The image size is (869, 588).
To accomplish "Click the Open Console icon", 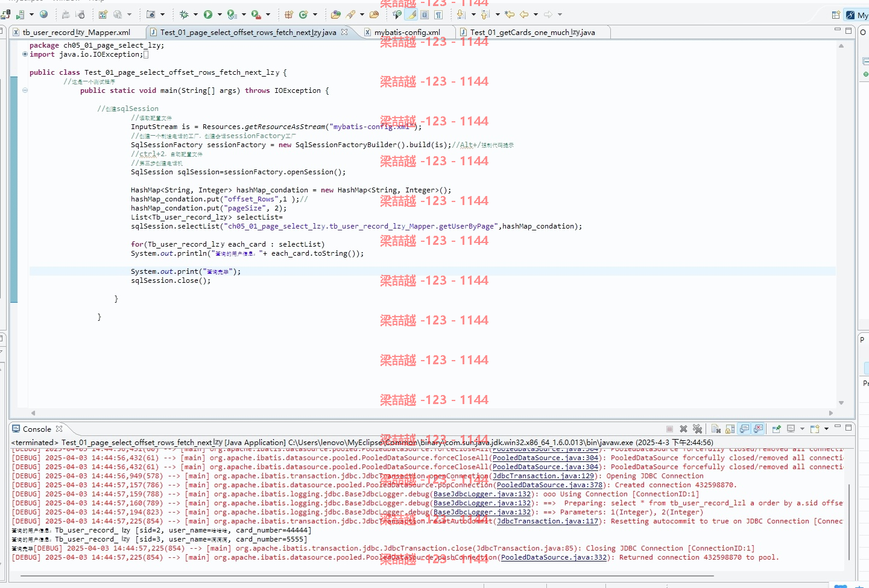I will pyautogui.click(x=815, y=429).
